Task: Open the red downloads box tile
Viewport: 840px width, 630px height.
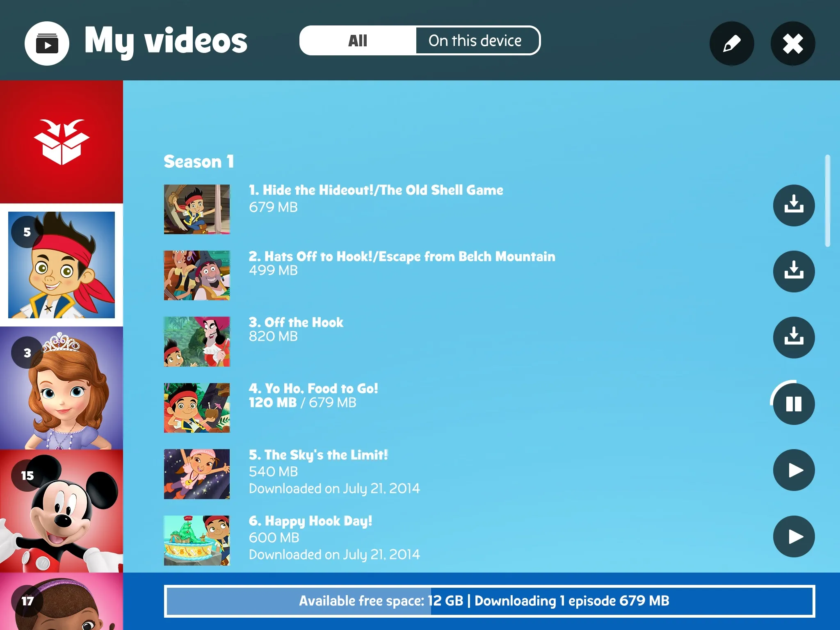Action: tap(62, 142)
